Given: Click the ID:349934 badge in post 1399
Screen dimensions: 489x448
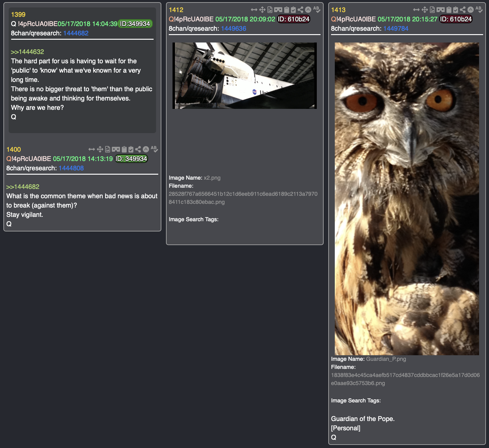Looking at the screenshot, I should [135, 24].
